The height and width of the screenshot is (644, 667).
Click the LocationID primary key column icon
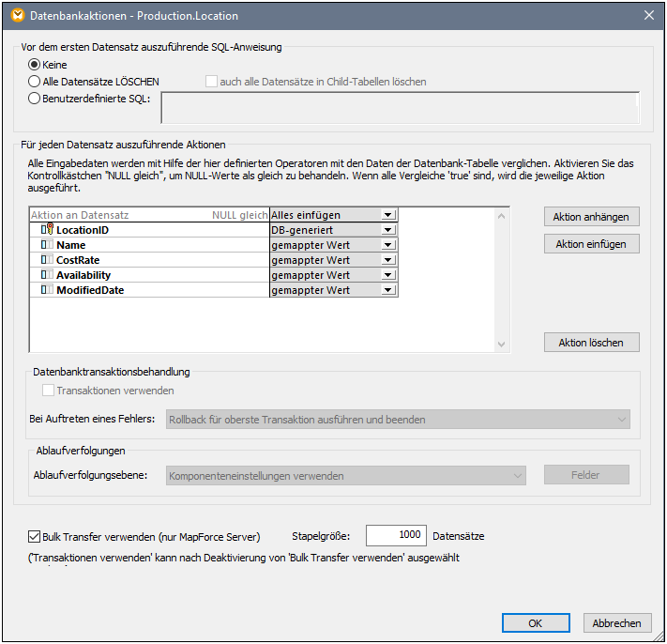pyautogui.click(x=47, y=230)
